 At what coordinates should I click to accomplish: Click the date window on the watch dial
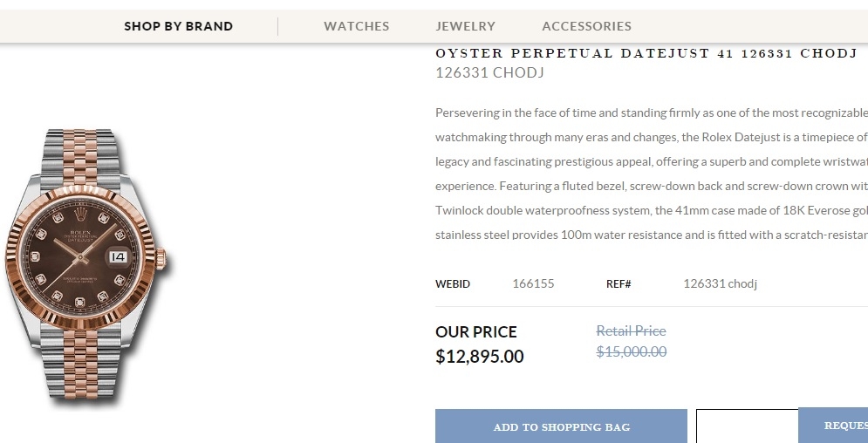click(x=118, y=257)
